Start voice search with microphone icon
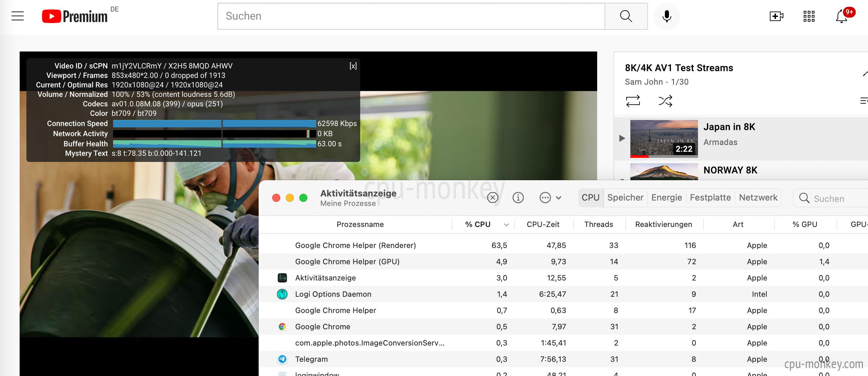 click(x=667, y=16)
